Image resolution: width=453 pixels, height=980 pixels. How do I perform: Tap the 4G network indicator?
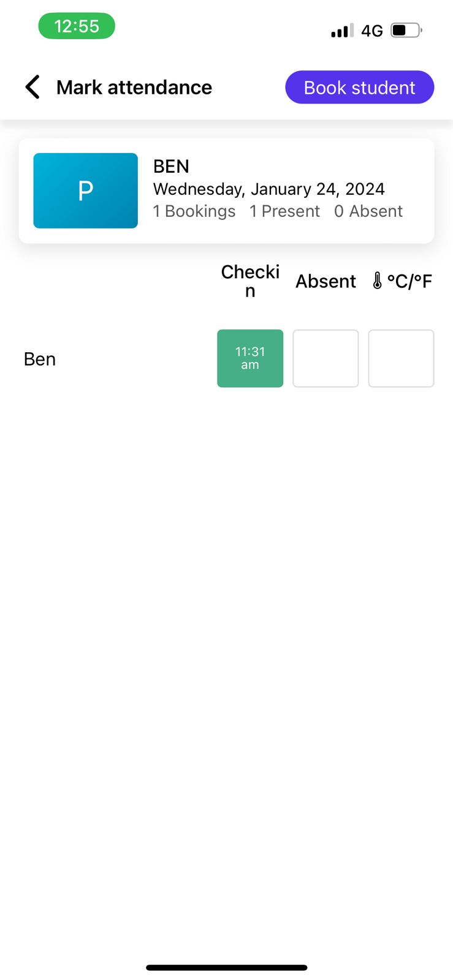tap(372, 31)
